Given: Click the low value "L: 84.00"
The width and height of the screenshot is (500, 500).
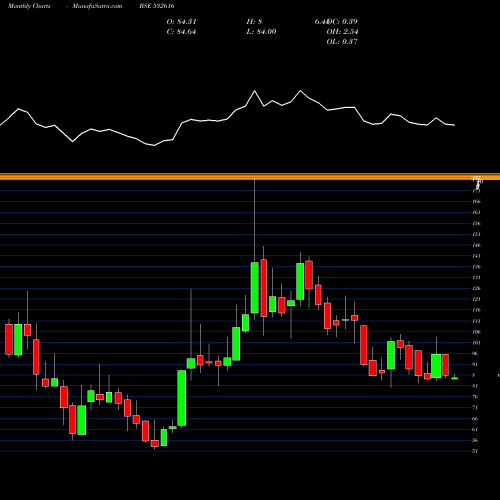Looking at the screenshot, I should pos(261,32).
